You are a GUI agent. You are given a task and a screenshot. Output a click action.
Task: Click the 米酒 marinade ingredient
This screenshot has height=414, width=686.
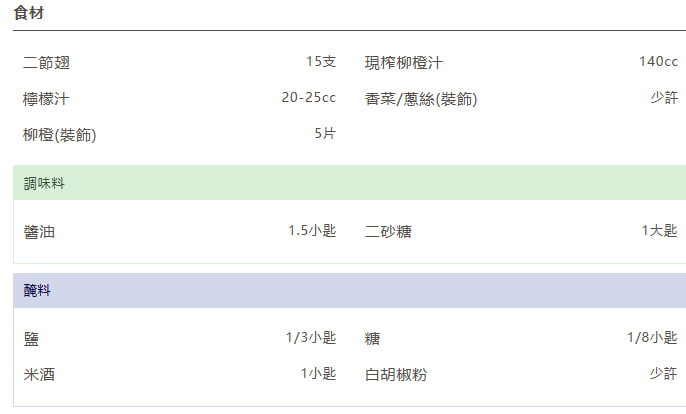point(39,375)
